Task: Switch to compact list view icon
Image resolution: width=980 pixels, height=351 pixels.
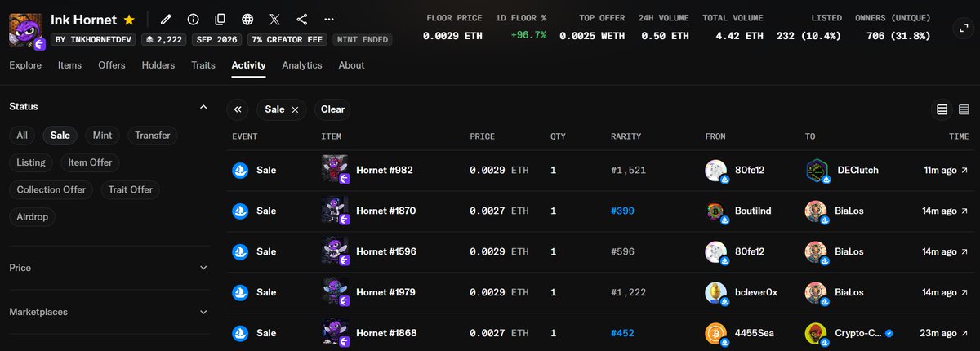Action: tap(963, 109)
